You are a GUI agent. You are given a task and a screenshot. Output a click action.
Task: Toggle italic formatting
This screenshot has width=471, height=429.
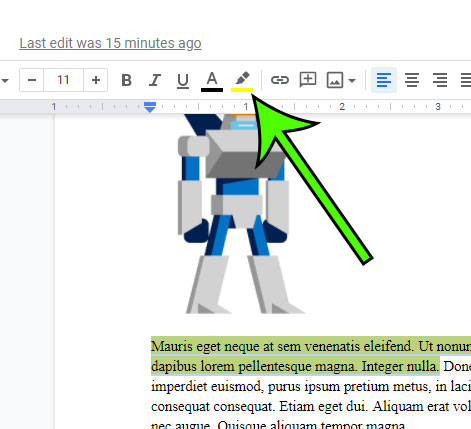point(155,80)
